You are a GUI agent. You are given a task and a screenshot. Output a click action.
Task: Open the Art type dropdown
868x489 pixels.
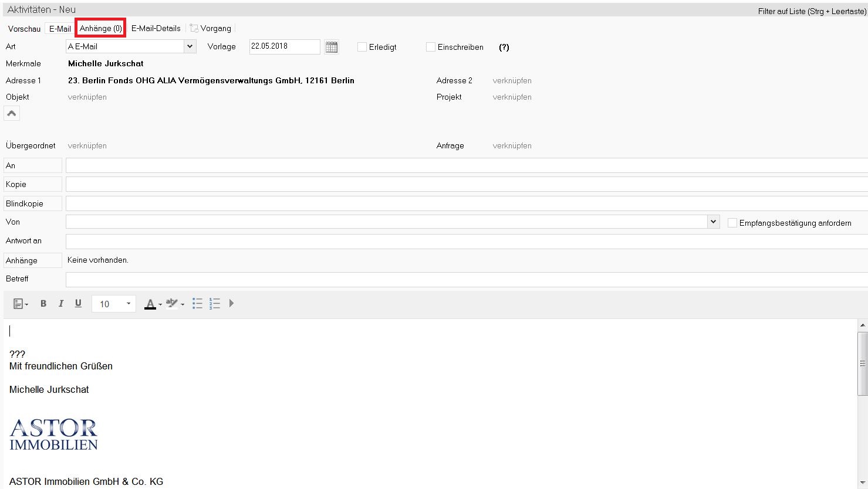(190, 46)
